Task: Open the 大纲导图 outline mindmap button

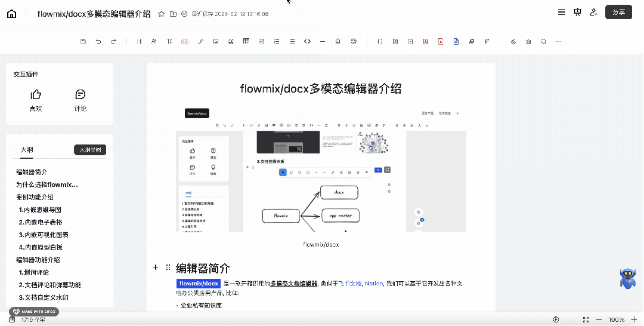Action: pyautogui.click(x=90, y=150)
